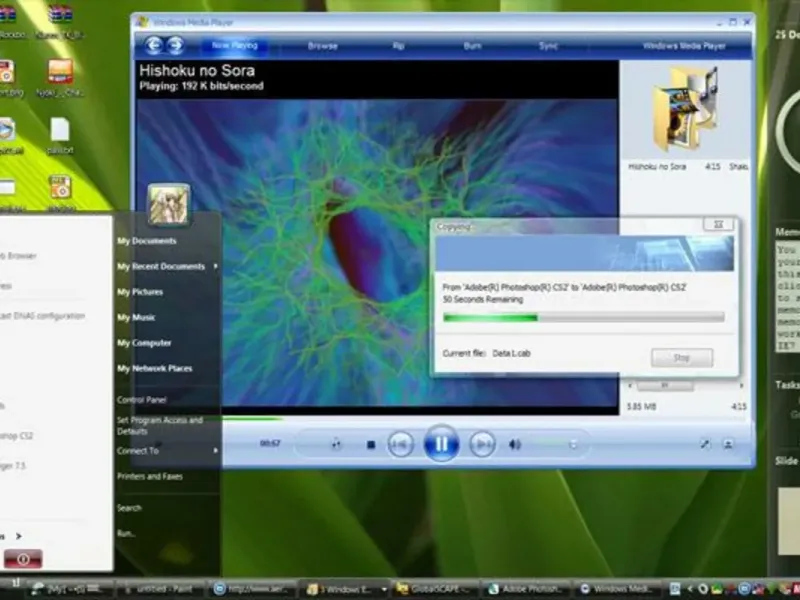Image resolution: width=800 pixels, height=600 pixels.
Task: Open the Adobe Photoshop taskbar button
Action: (525, 589)
